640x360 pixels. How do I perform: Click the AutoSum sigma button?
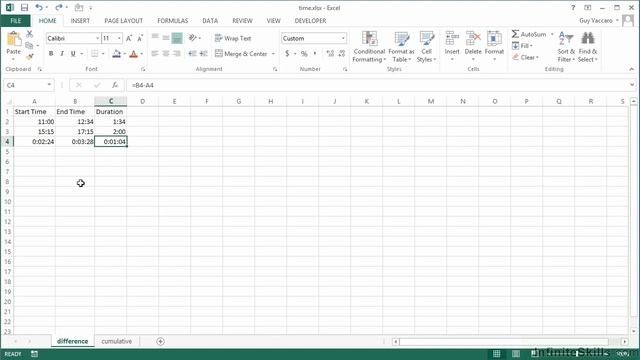tap(529, 34)
